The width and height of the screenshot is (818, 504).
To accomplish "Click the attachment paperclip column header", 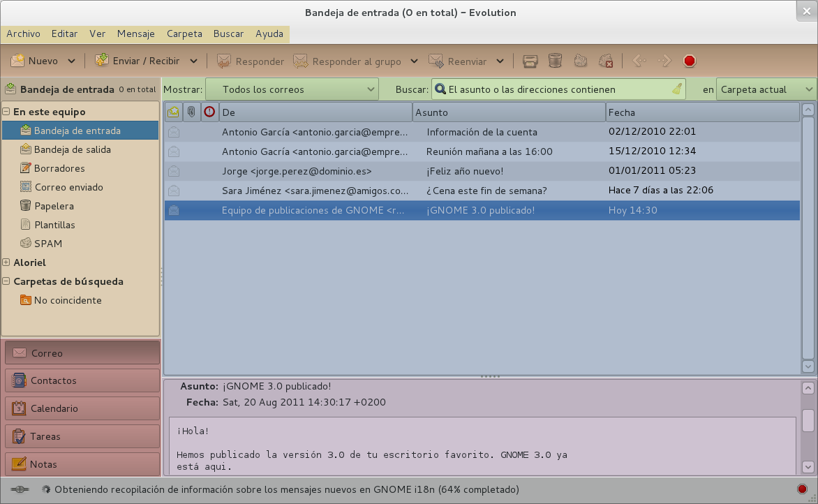I will [x=191, y=112].
